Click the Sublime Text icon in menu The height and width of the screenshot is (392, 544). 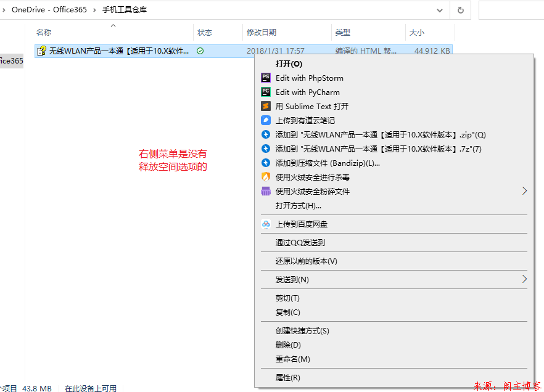[x=266, y=106]
